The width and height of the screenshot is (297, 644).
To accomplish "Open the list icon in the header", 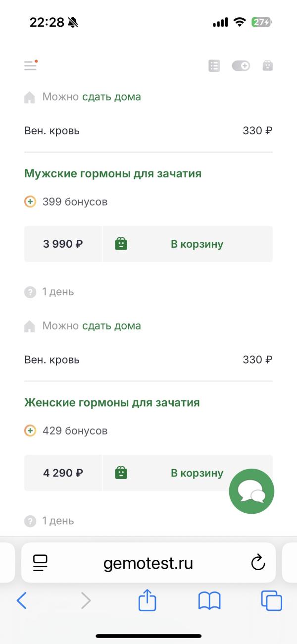I will (214, 66).
